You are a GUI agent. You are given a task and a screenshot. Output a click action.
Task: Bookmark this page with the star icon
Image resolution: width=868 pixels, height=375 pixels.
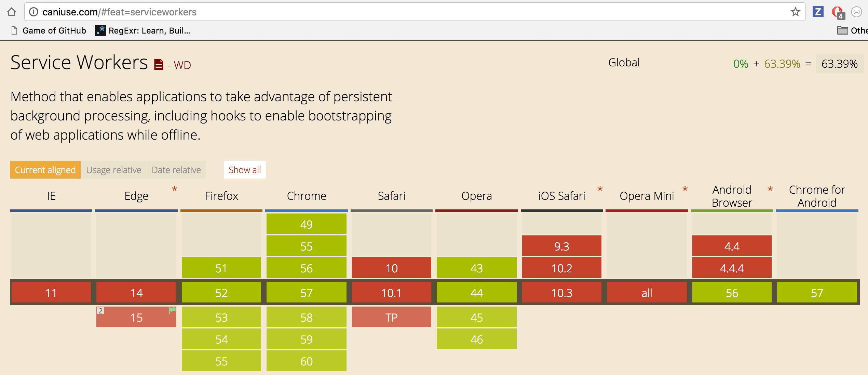795,12
